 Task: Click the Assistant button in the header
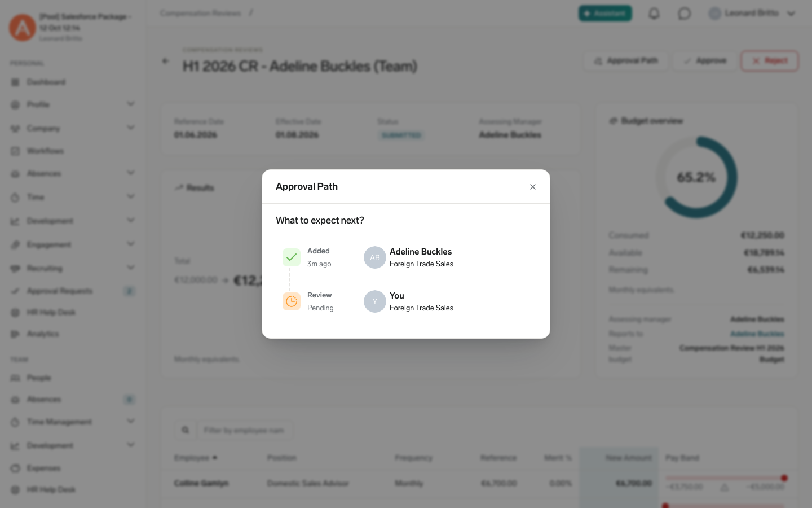tap(605, 13)
